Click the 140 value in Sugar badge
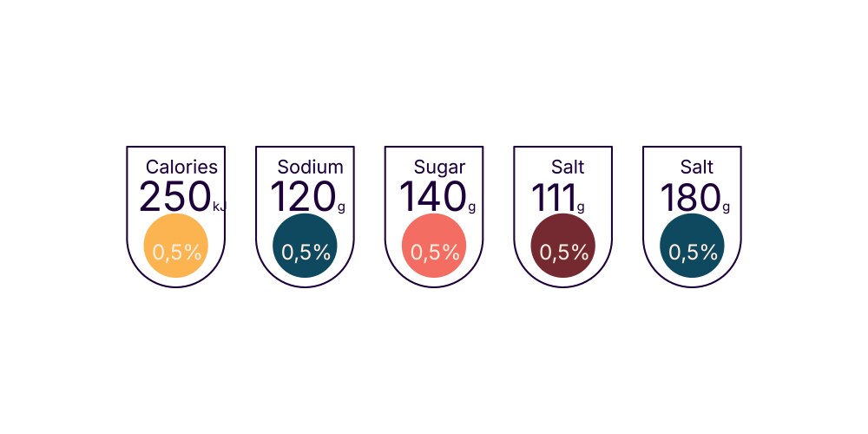Screen dimensions: 868x434 coord(431,198)
